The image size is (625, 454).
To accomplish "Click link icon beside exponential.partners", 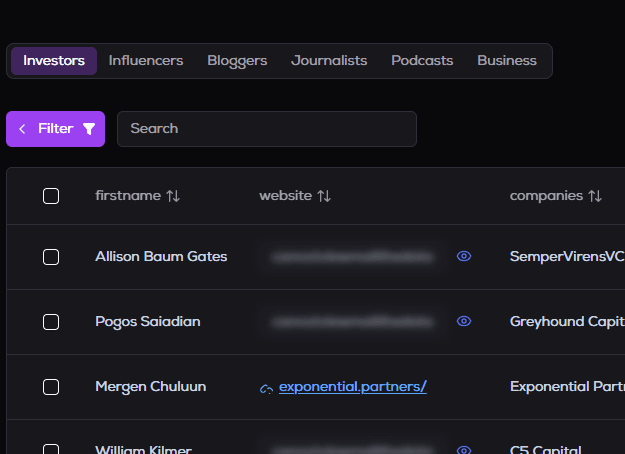I will pyautogui.click(x=266, y=388).
